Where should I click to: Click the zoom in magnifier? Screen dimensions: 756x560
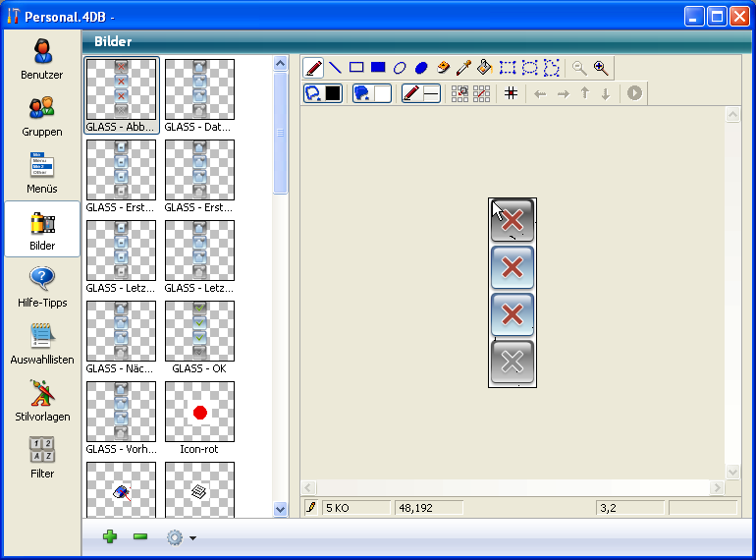601,68
